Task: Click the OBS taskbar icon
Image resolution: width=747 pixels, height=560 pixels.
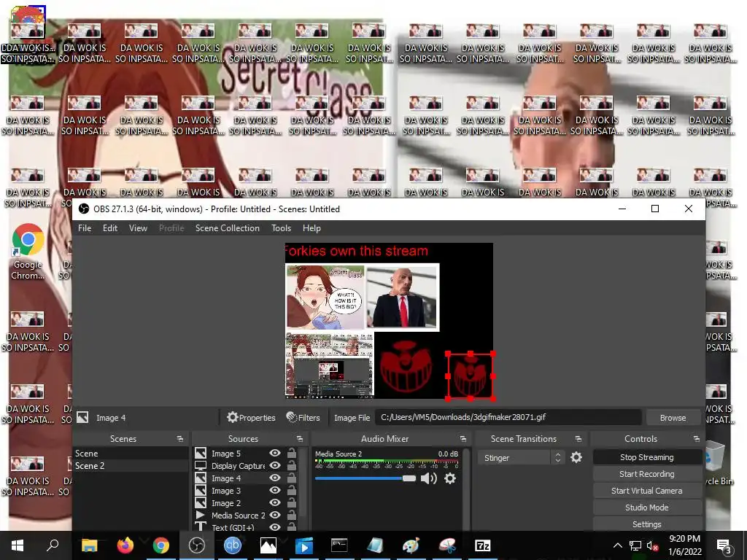Action: click(197, 545)
